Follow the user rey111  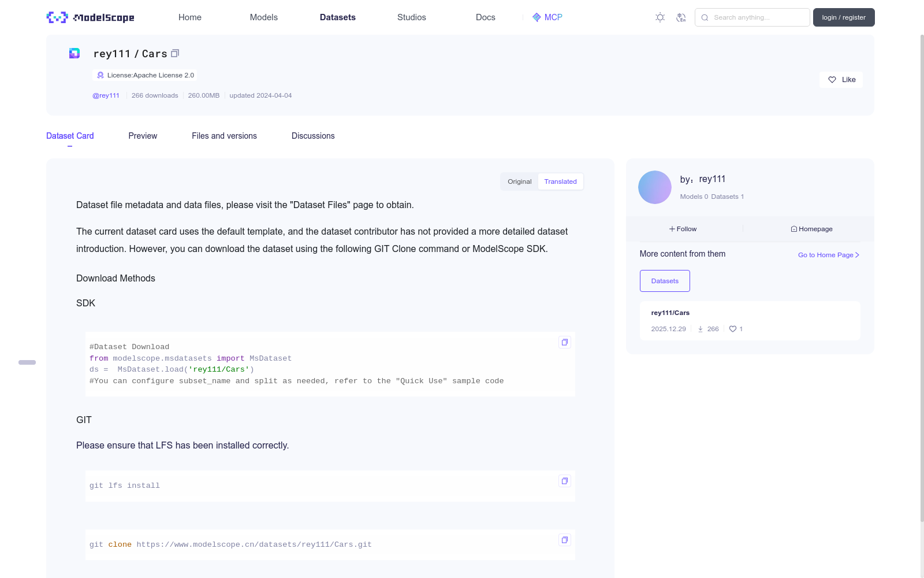[x=683, y=229]
